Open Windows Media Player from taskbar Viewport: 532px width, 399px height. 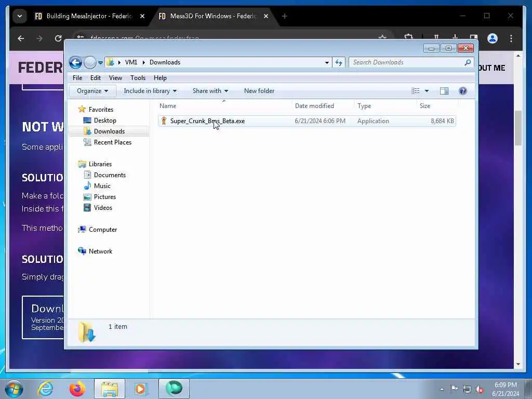(140, 389)
